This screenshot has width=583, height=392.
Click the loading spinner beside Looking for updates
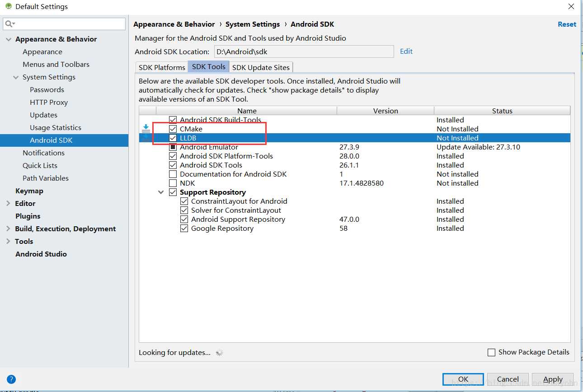(220, 353)
